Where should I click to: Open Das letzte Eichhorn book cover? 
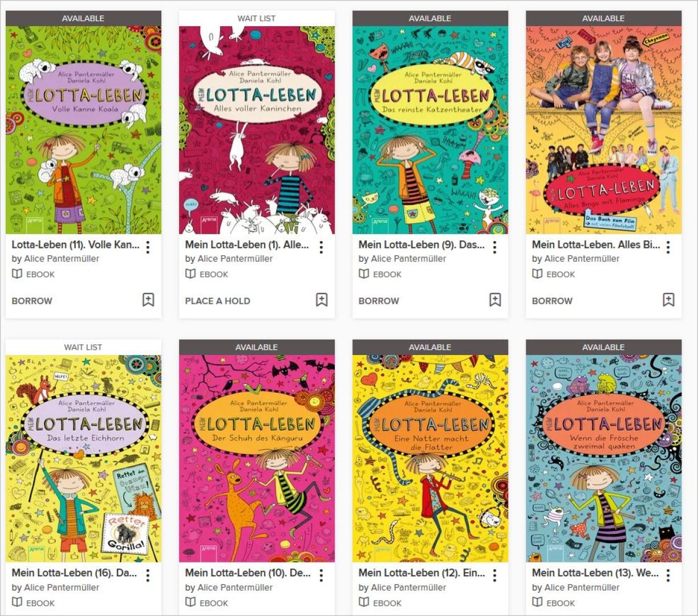[x=83, y=458]
